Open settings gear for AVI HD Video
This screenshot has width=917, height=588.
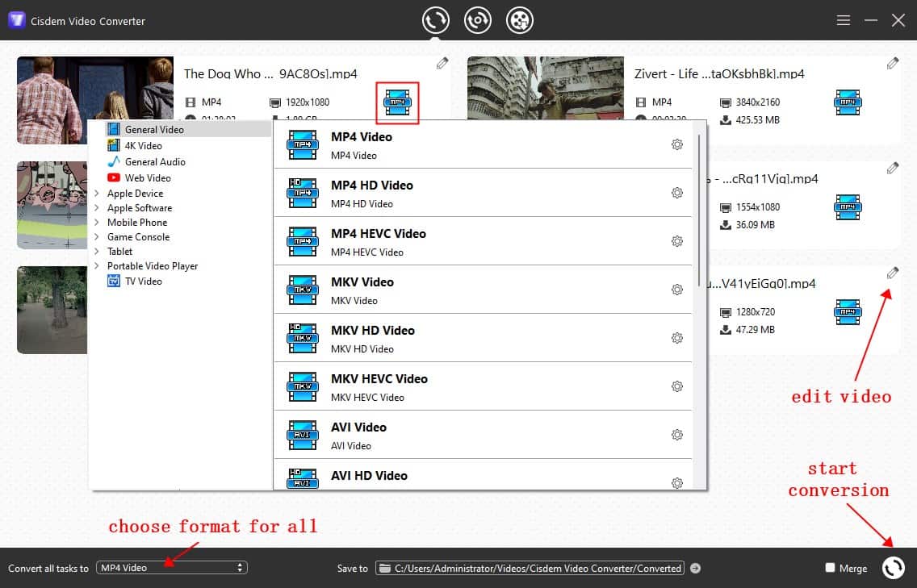point(677,483)
